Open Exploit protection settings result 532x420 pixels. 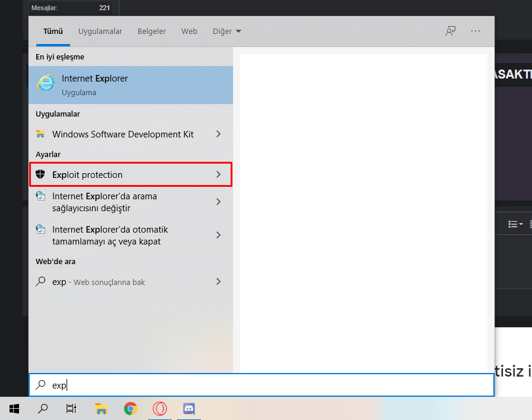(x=131, y=174)
